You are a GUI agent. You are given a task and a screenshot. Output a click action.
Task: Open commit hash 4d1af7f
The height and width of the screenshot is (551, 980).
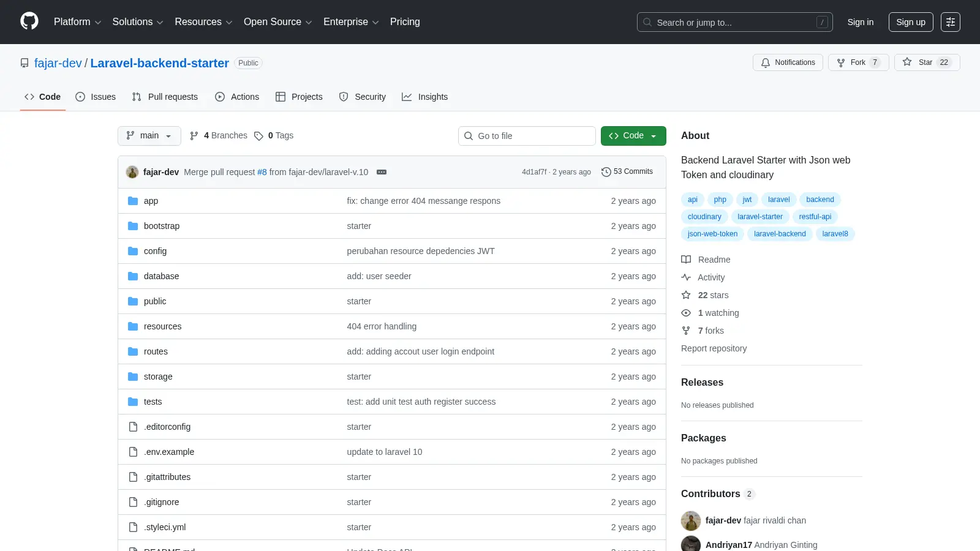pyautogui.click(x=534, y=172)
